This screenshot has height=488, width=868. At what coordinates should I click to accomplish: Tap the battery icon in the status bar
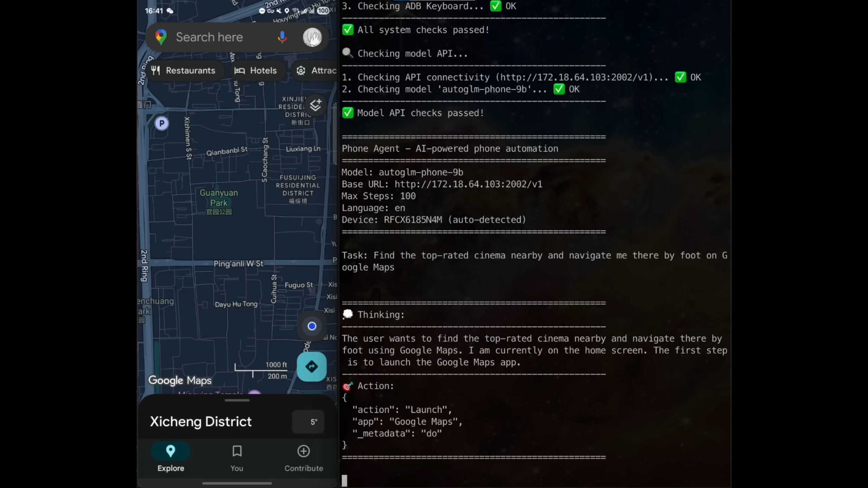click(323, 11)
